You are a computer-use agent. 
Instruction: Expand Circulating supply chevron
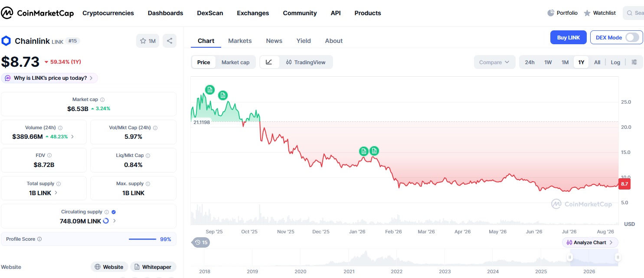pos(114,221)
